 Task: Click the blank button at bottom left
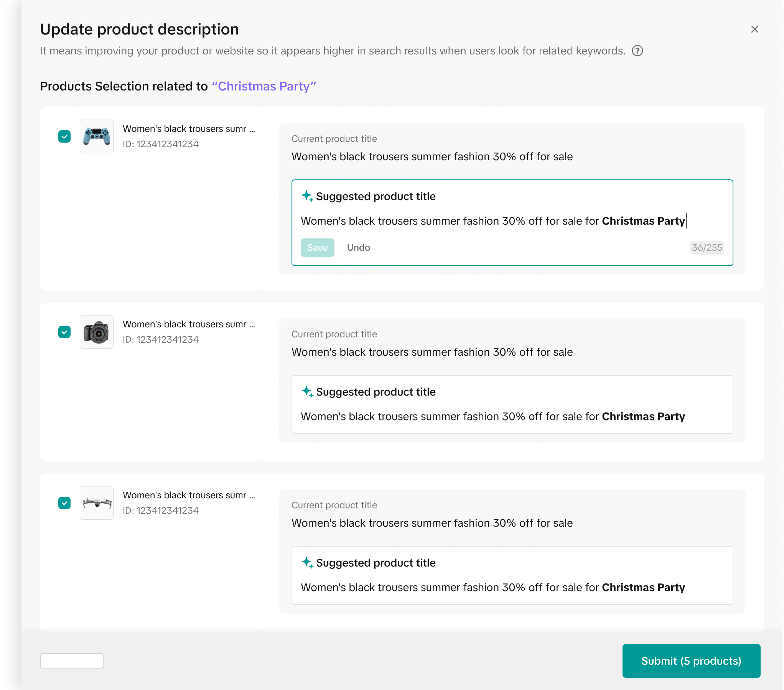[x=72, y=661]
